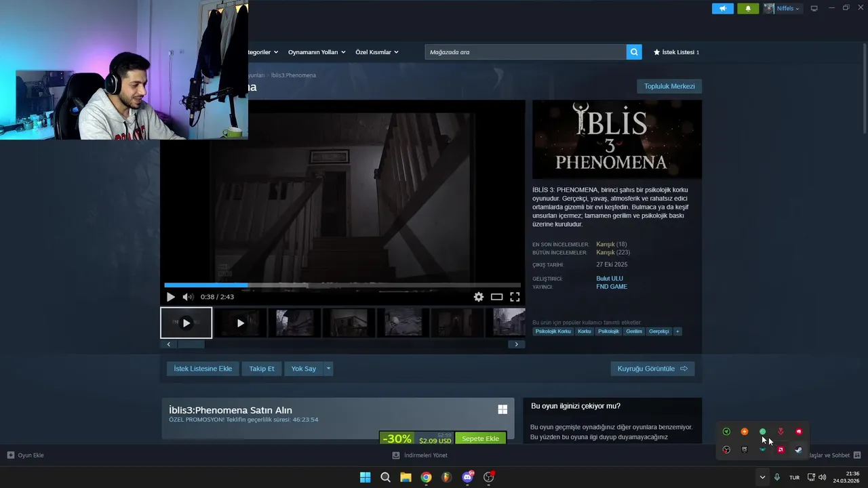Screen dimensions: 868x488
Task: Select Gerçekçi tag
Action: 659,331
